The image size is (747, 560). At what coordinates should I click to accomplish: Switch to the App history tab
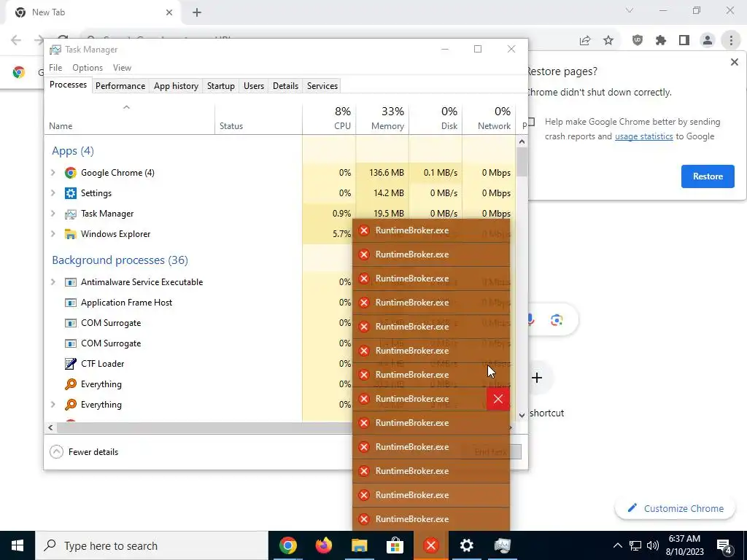pyautogui.click(x=176, y=86)
